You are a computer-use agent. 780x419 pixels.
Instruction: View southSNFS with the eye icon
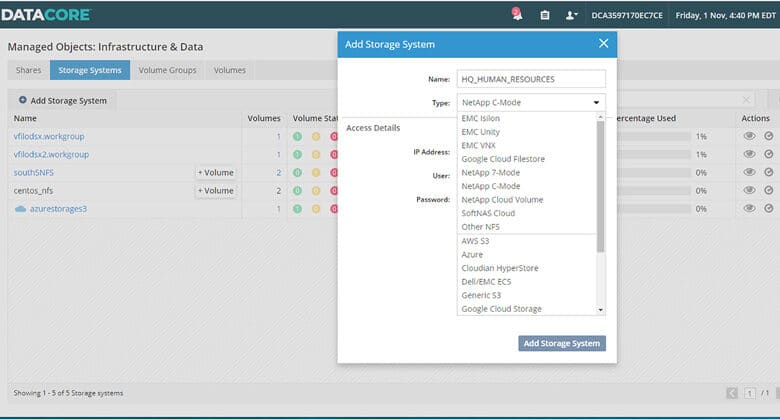point(749,172)
